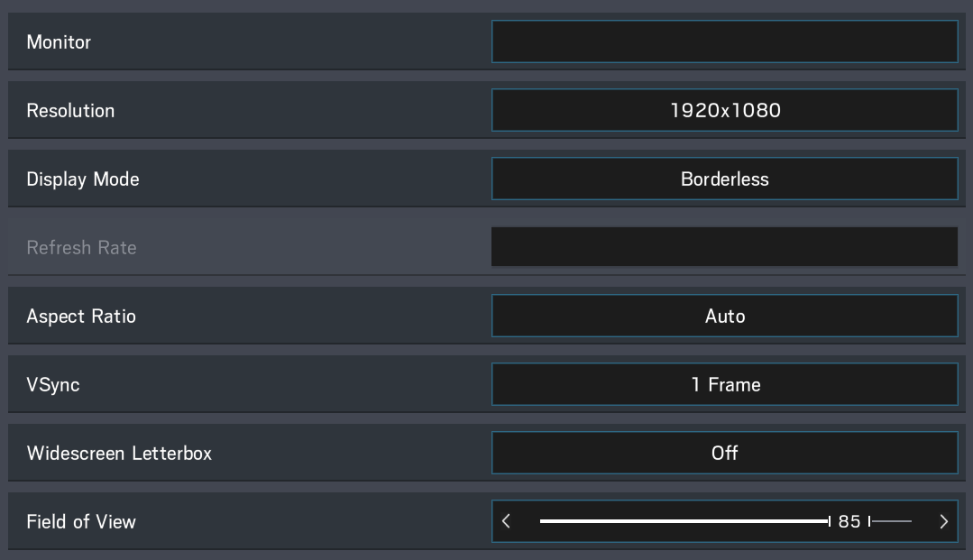Open the Resolution 1920x1080 selector
This screenshot has width=973, height=560.
(724, 111)
